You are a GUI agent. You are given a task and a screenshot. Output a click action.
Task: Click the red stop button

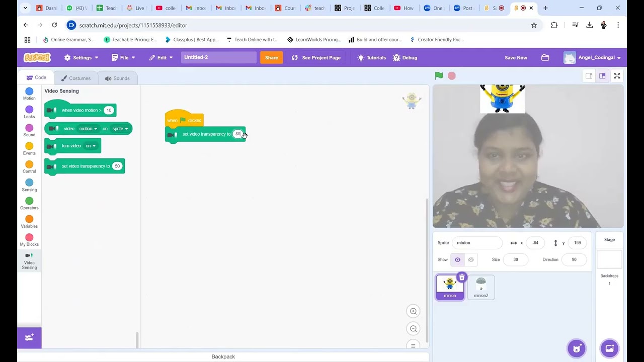click(x=452, y=76)
